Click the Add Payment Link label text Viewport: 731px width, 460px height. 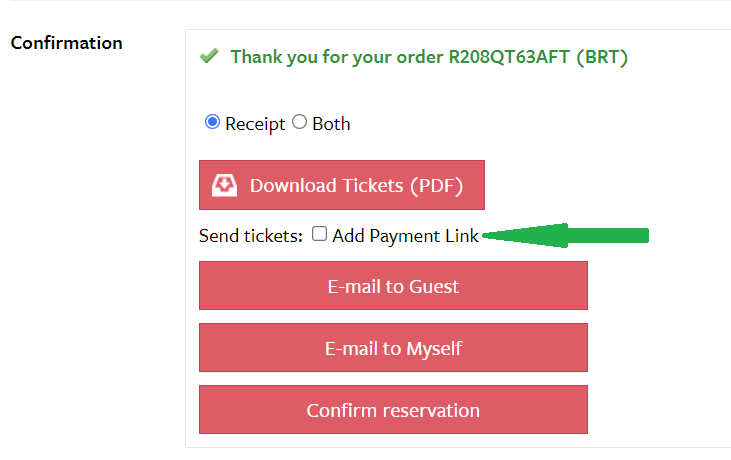click(x=405, y=236)
